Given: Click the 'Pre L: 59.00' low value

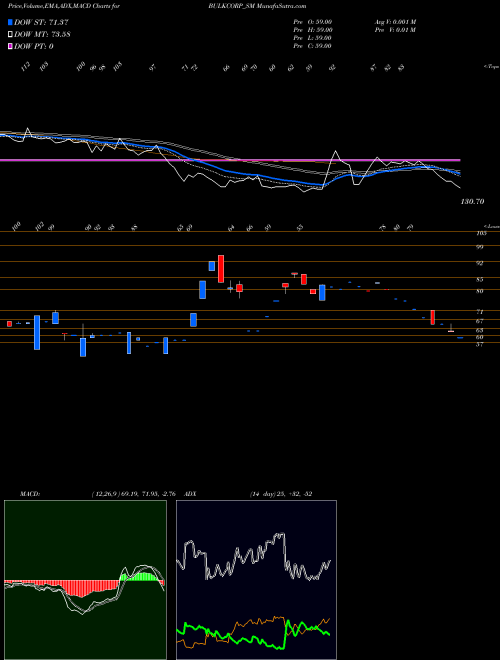Looking at the screenshot, I should 313,38.
